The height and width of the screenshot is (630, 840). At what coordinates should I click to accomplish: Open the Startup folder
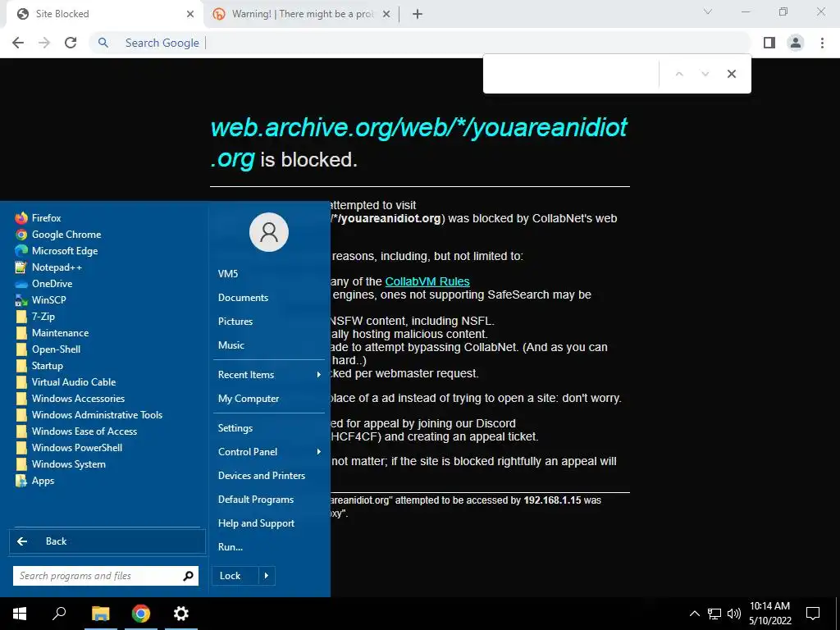click(x=47, y=366)
